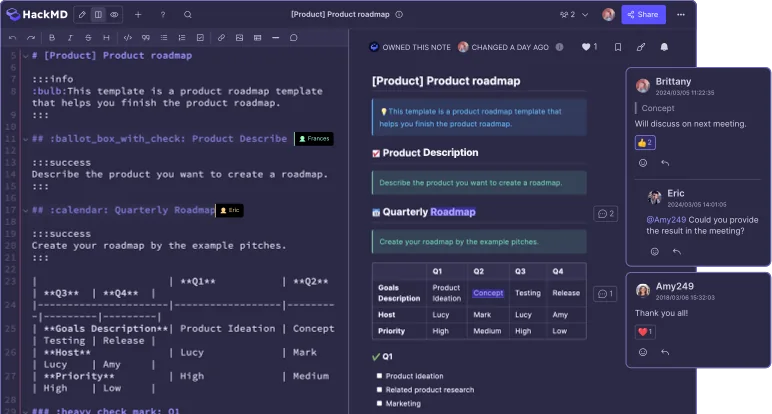Click the Release cell in table
The image size is (772, 414).
(x=566, y=293)
